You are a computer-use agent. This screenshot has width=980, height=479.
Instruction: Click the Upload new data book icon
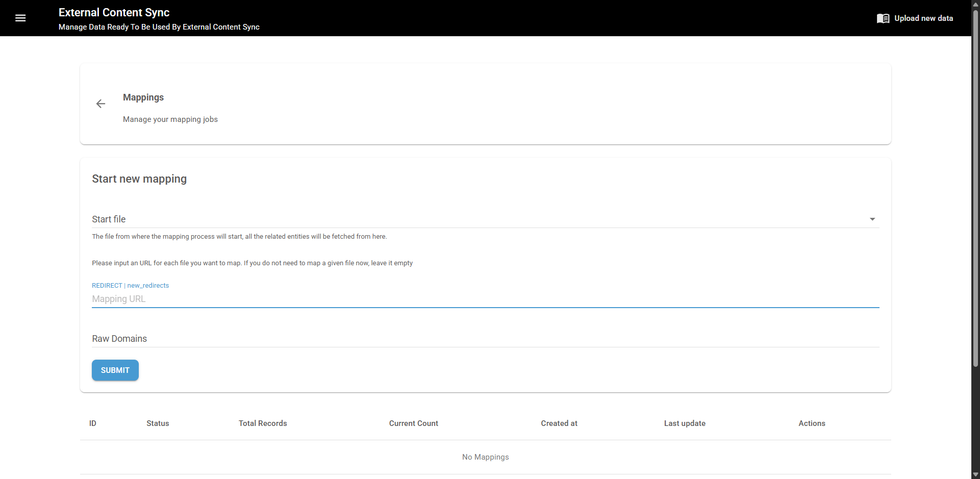point(882,18)
